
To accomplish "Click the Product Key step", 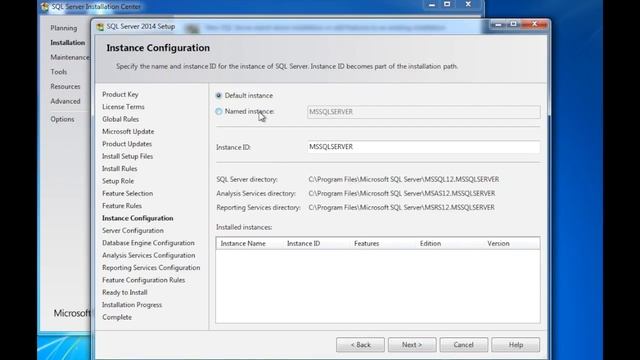I will (x=120, y=94).
